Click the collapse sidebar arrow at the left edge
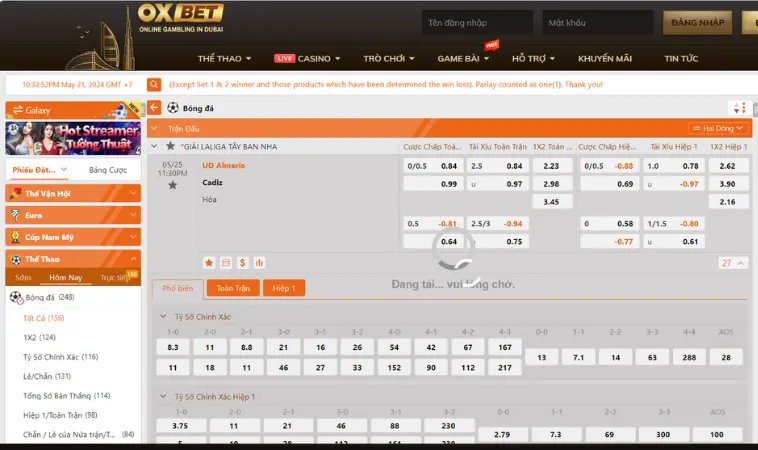The image size is (758, 450). coord(155,128)
